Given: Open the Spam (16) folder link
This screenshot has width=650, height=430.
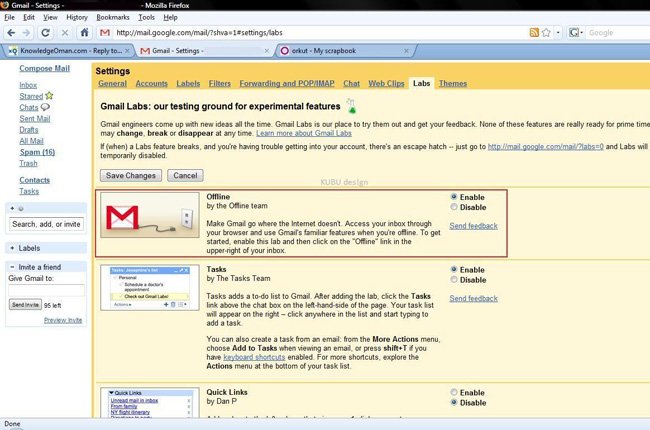Looking at the screenshot, I should point(37,152).
